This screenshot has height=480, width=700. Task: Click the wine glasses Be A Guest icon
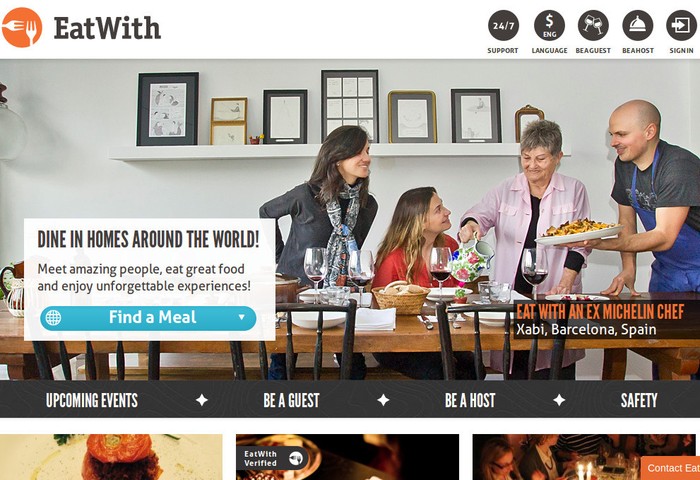coord(593,25)
